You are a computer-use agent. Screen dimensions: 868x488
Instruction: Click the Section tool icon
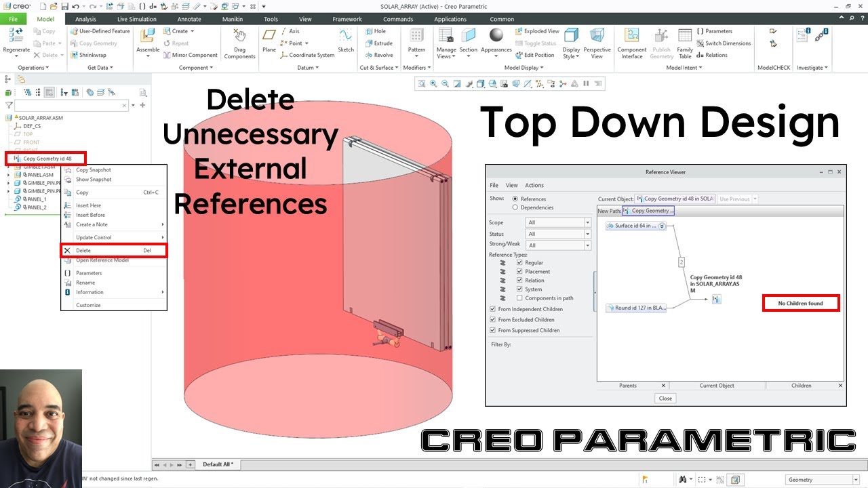click(x=469, y=36)
